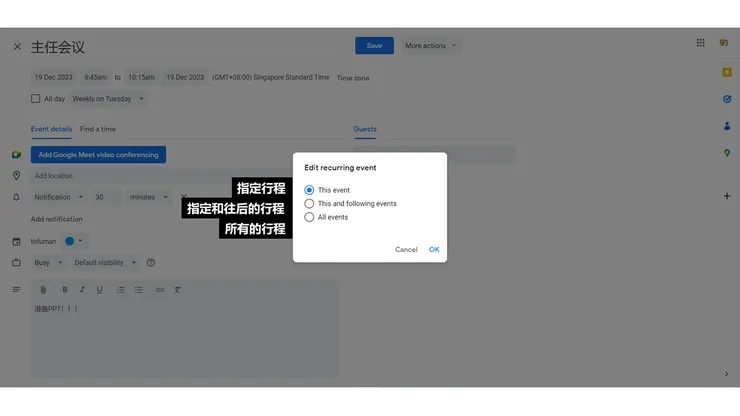Click the 9:45am start time field

tap(96, 77)
